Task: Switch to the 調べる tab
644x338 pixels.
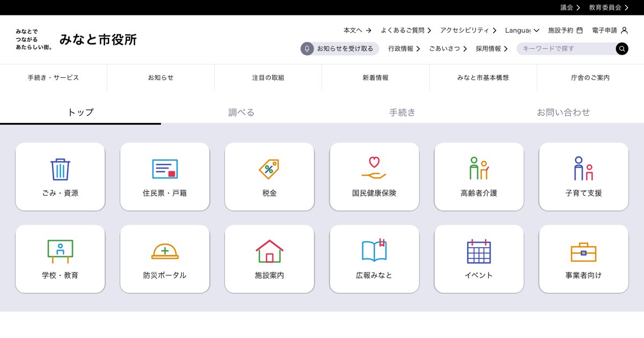Action: pyautogui.click(x=241, y=113)
